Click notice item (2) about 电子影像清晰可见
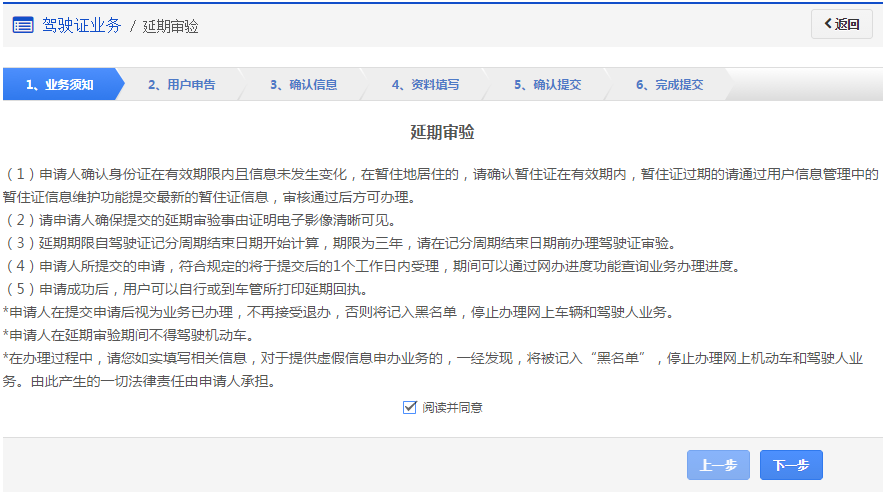This screenshot has width=885, height=493. point(200,220)
